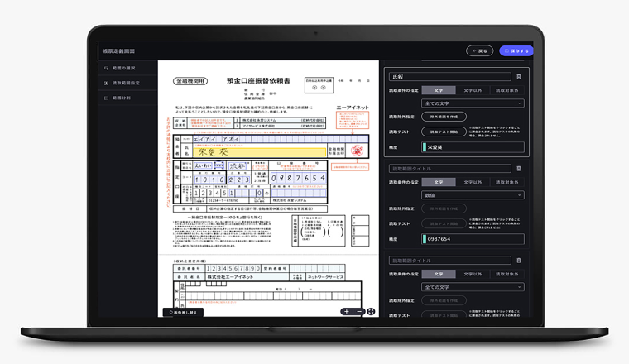Set 氏名 panel to 読取対象外 tab
The height and width of the screenshot is (364, 629).
(507, 91)
